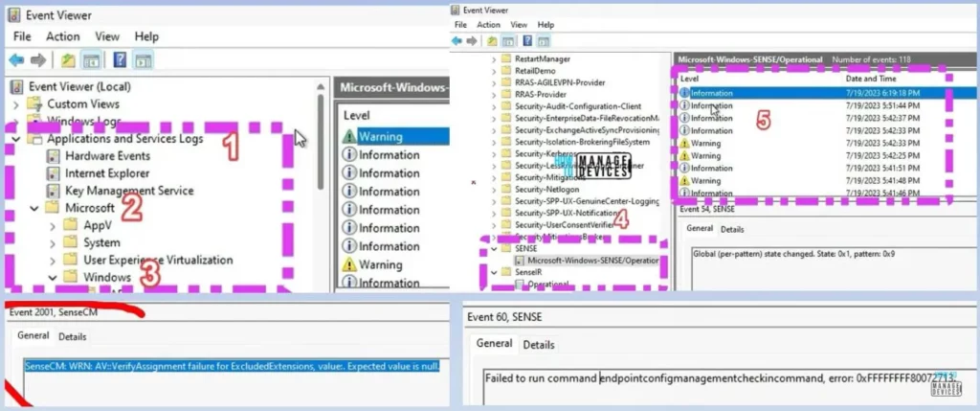Click Up one level folder icon, left window
The height and width of the screenshot is (411, 980).
[x=68, y=60]
